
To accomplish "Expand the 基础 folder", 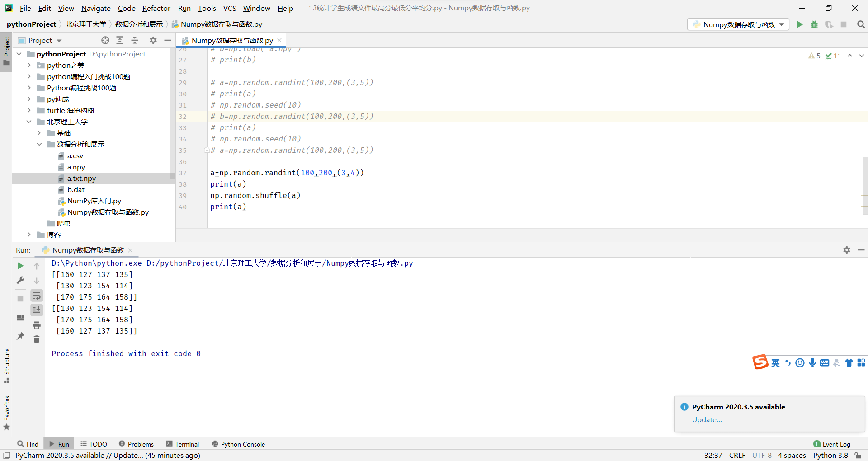I will [39, 133].
